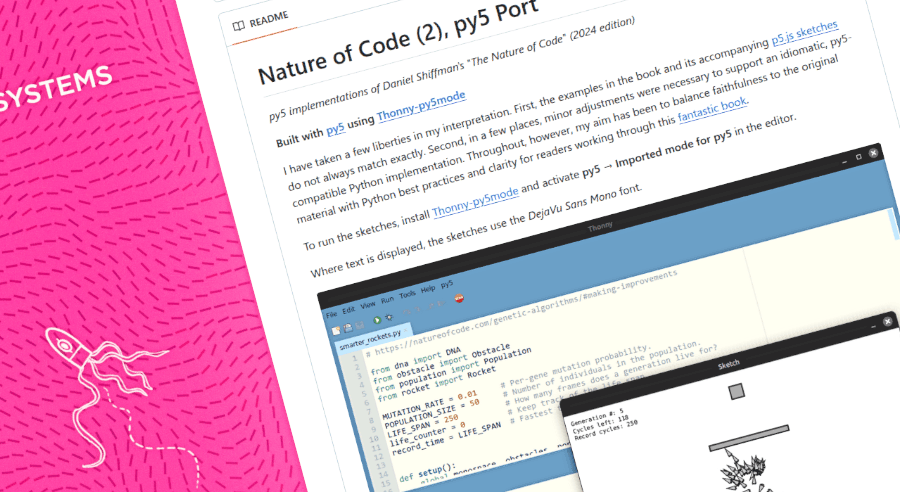
Task: Open the Help menu in Thonny
Action: [428, 289]
